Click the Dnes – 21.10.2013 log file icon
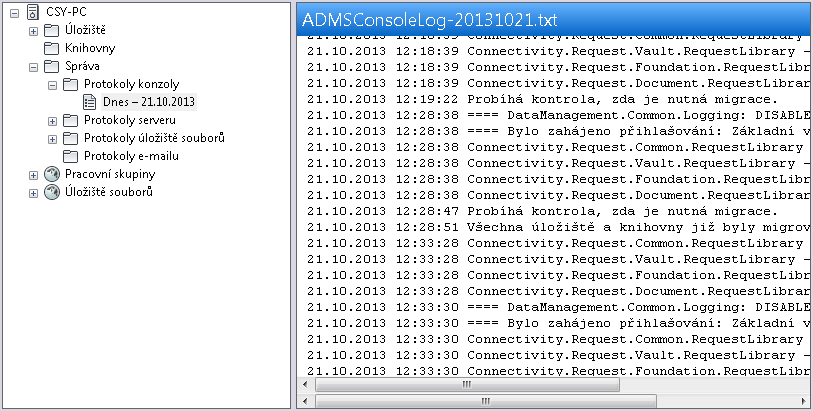 (x=90, y=102)
